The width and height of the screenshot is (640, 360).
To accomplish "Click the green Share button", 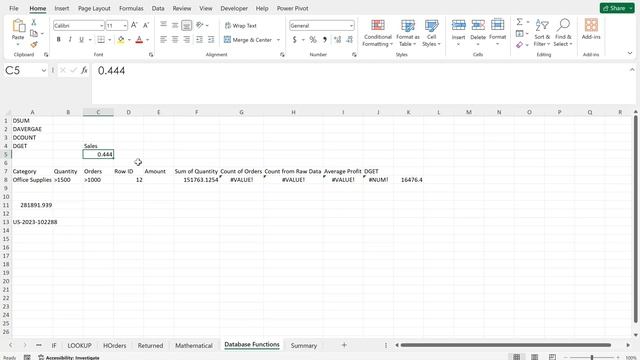I will (x=617, y=8).
